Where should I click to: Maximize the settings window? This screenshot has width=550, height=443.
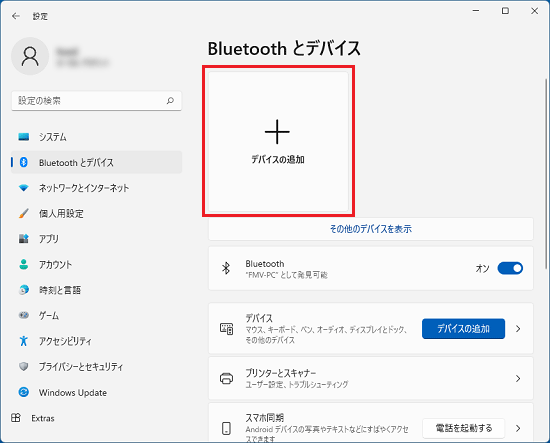505,11
